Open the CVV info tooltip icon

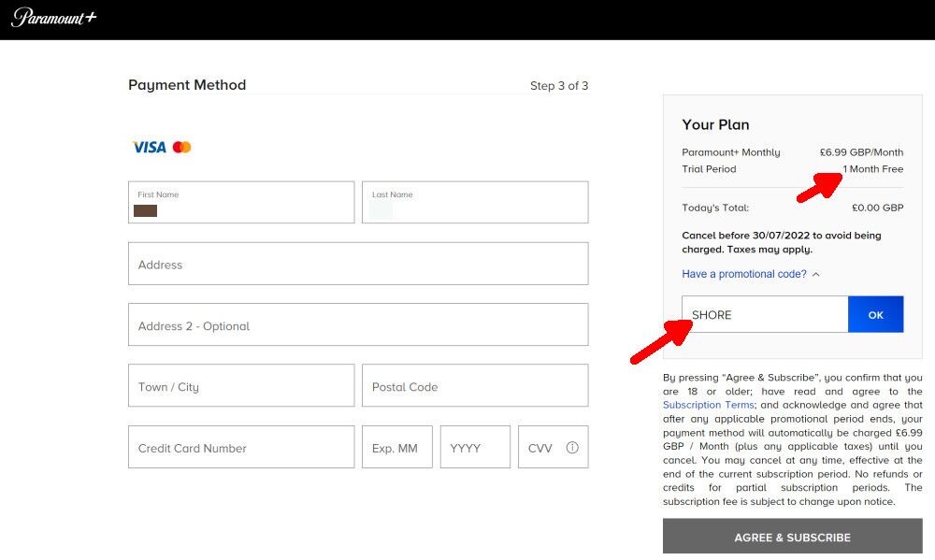[x=572, y=448]
